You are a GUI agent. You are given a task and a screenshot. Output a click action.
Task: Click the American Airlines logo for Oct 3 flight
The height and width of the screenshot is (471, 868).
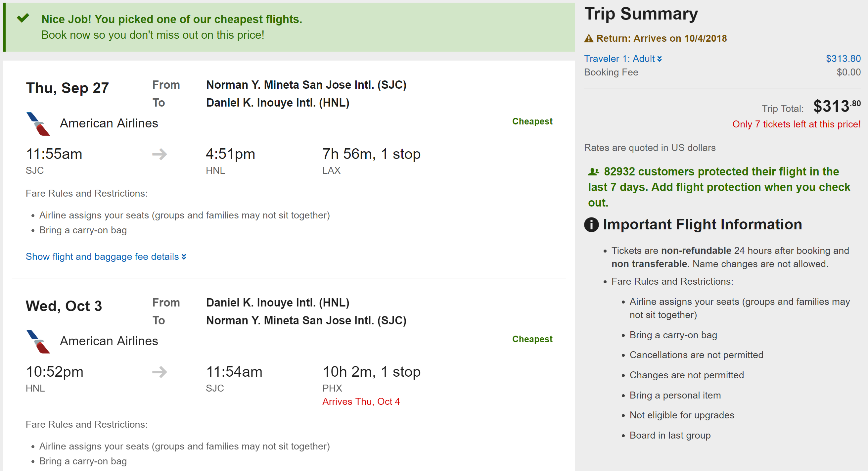tap(38, 341)
